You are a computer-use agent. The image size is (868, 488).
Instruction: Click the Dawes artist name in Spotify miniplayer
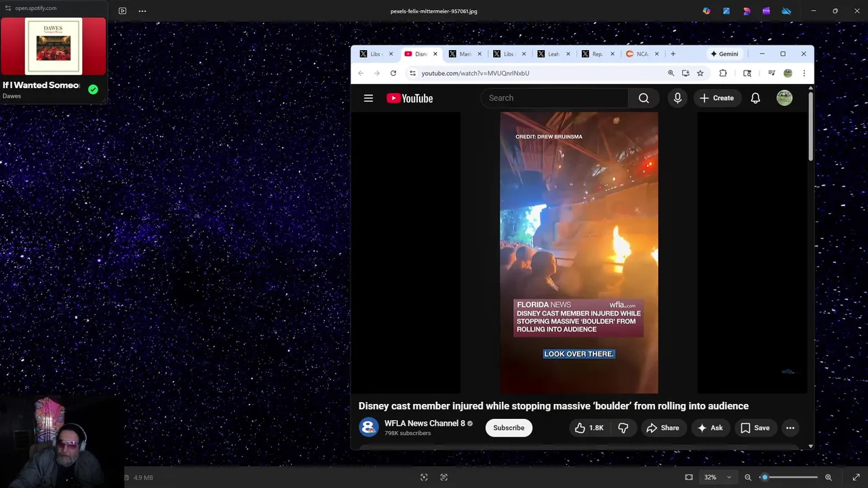[x=12, y=96]
